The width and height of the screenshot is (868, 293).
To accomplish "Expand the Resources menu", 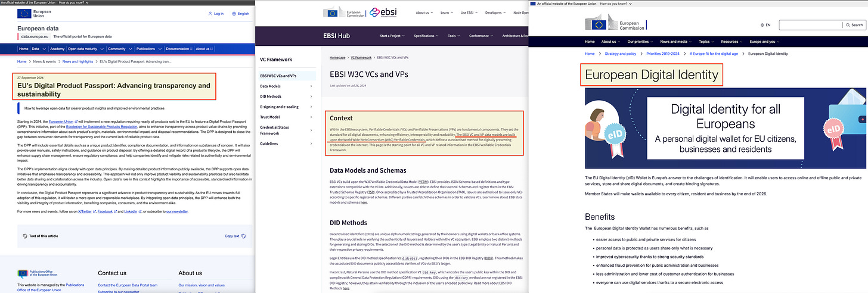I will (731, 42).
